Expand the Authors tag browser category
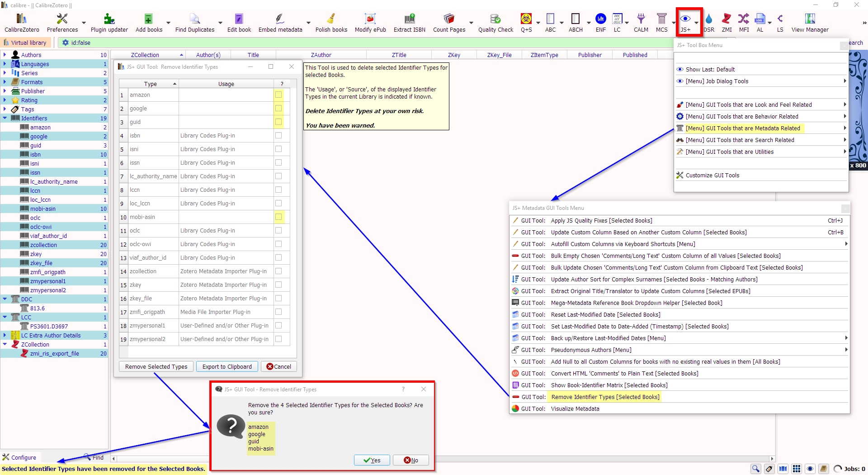 (5, 55)
